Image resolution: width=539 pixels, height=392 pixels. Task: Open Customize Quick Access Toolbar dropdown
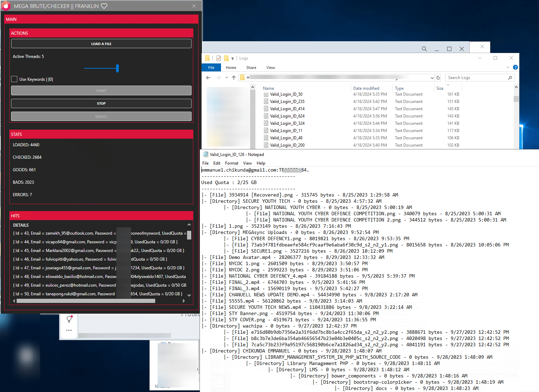[233, 58]
